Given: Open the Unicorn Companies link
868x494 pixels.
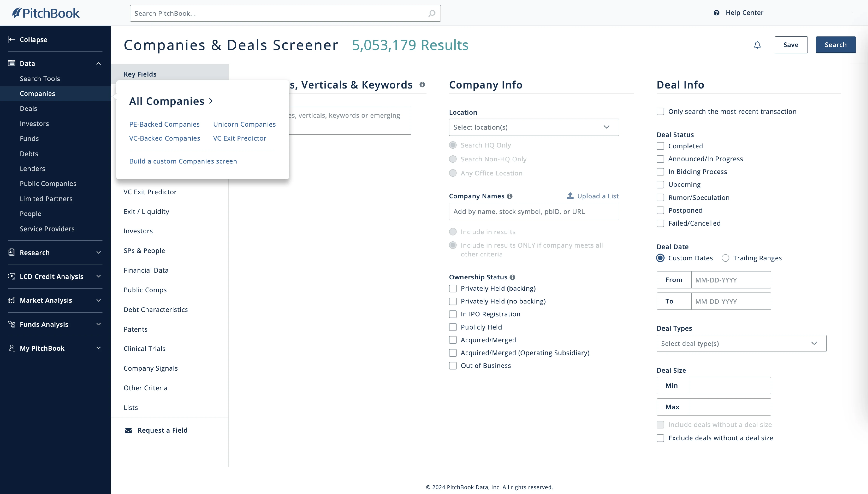Looking at the screenshot, I should point(244,124).
